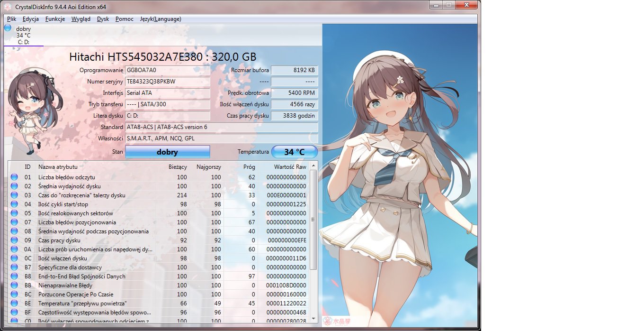This screenshot has width=644, height=331.
Task: Click the CrystalDiskInfo title bar app icon
Action: [8, 6]
